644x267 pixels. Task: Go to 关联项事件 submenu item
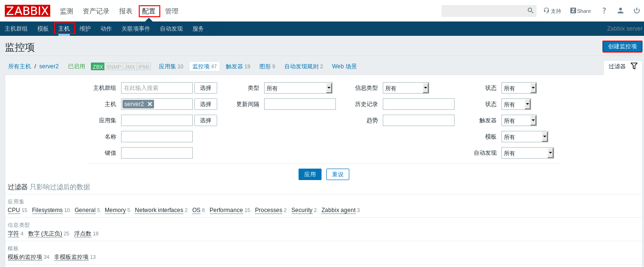136,29
